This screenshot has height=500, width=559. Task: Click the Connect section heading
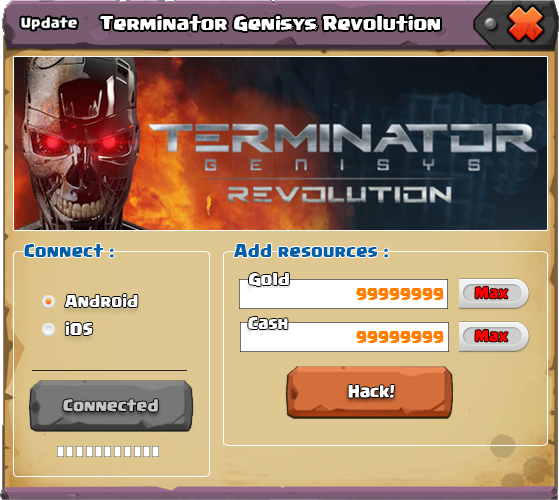tap(70, 251)
